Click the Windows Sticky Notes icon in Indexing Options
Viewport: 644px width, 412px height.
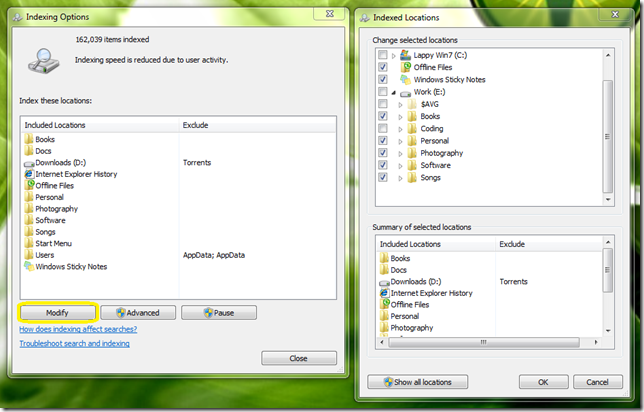(x=29, y=266)
